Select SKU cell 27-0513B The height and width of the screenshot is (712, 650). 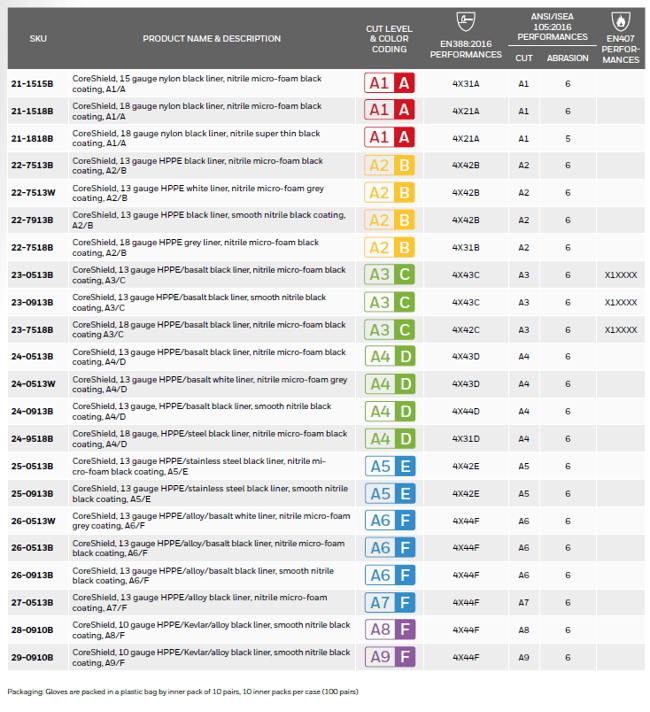click(32, 603)
